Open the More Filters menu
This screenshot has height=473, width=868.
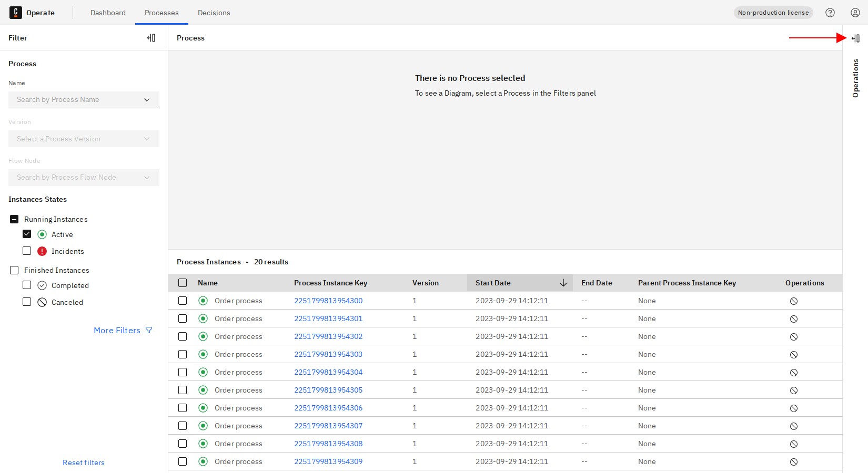coord(123,331)
